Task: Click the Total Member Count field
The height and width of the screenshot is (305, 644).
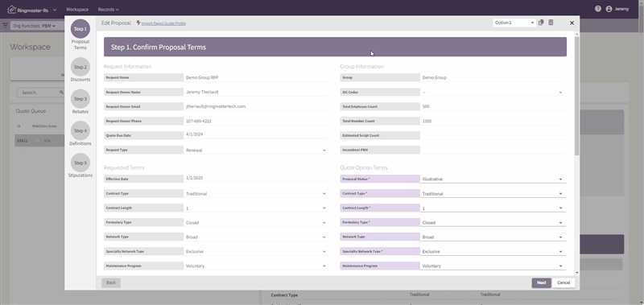Action: (493, 121)
